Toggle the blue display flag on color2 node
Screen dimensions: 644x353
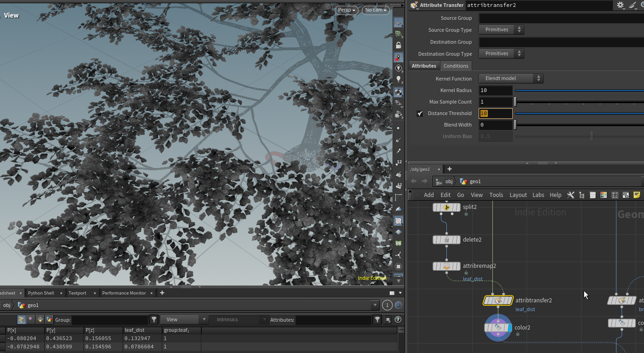[x=509, y=328]
